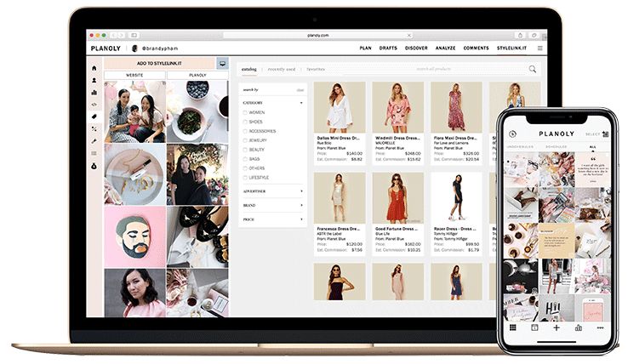Image resolution: width=628 pixels, height=364 pixels.
Task: Click the PLANOLY logo in the header
Action: 106,48
